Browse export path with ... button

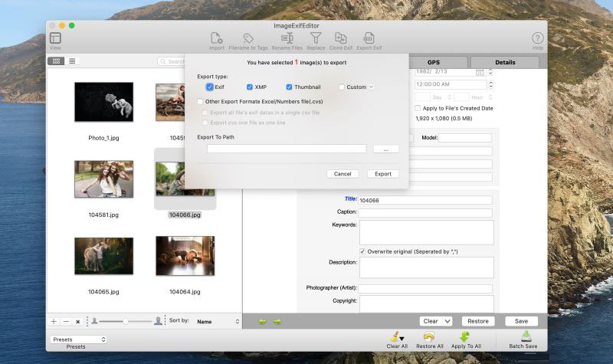pyautogui.click(x=386, y=149)
